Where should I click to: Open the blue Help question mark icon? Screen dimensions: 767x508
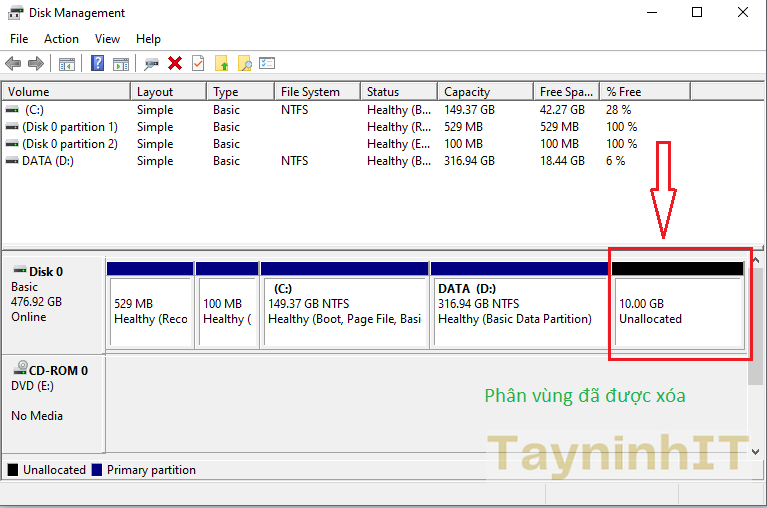tap(97, 63)
